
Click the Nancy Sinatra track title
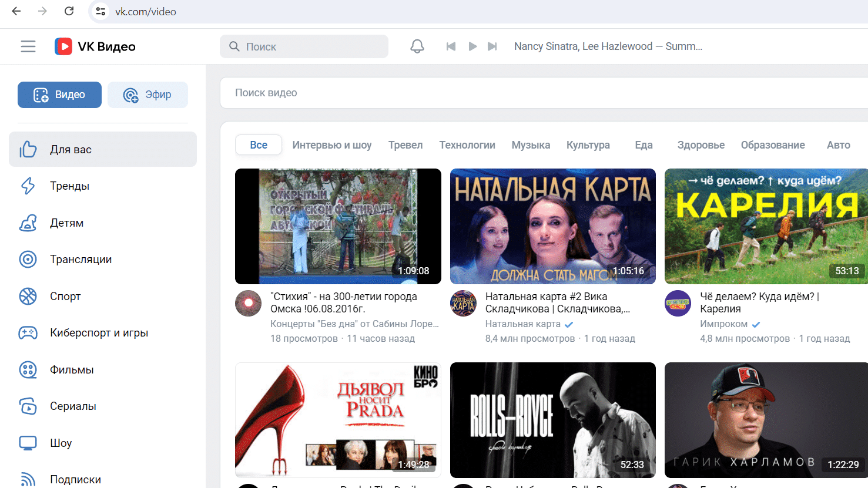pyautogui.click(x=608, y=46)
